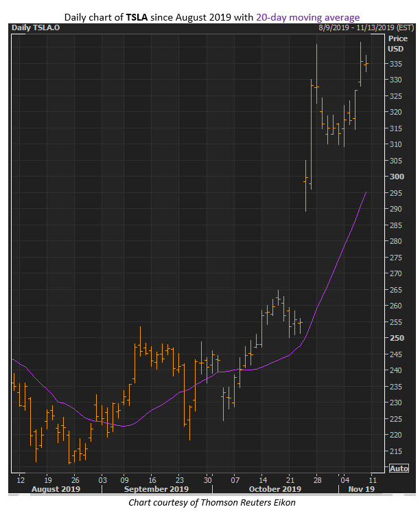
Task: Click the 270 price axis label
Action: [x=395, y=273]
